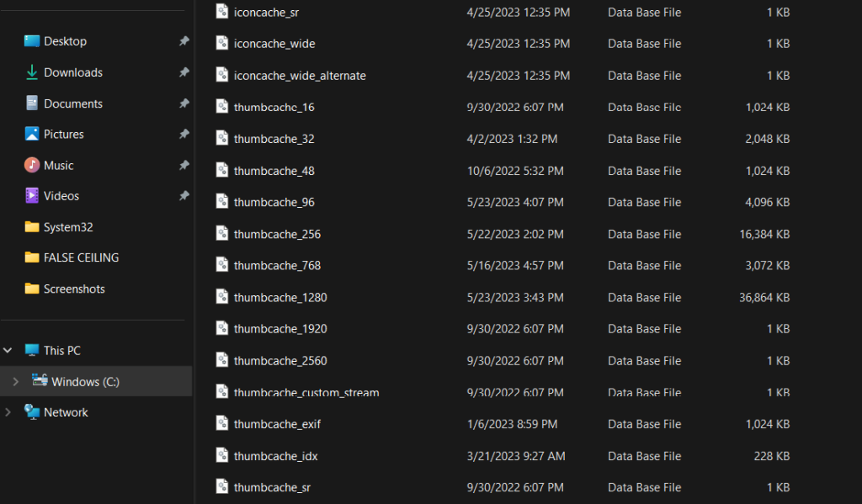Open Screenshots folder icon
The image size is (862, 504).
(x=32, y=289)
